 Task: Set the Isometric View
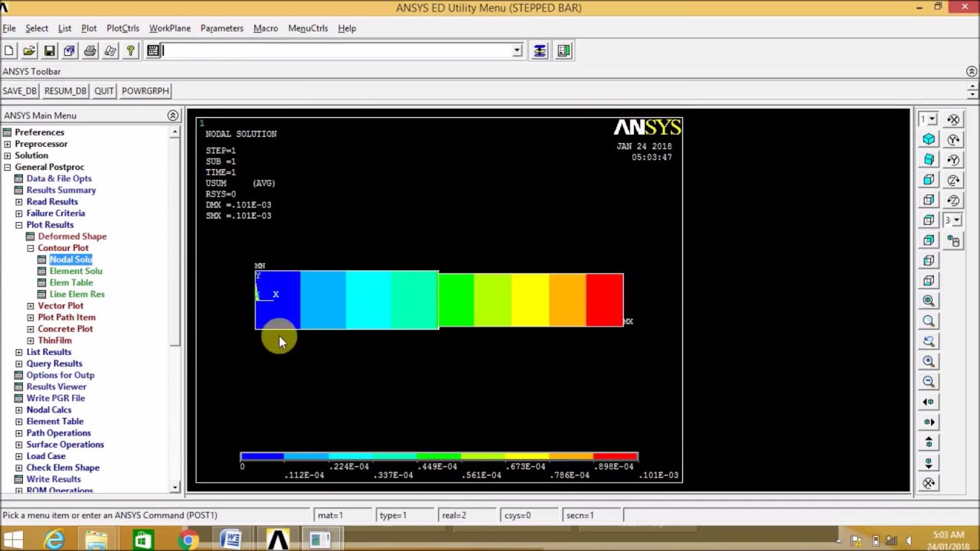tap(929, 139)
